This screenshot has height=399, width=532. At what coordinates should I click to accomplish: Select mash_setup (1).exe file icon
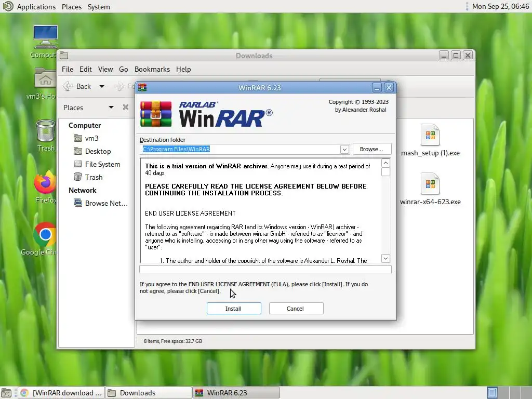(430, 135)
